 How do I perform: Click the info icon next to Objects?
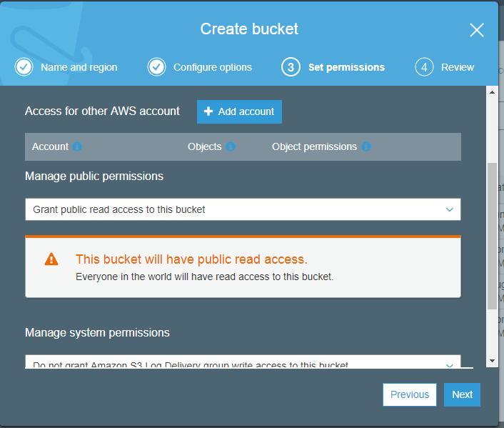click(231, 146)
